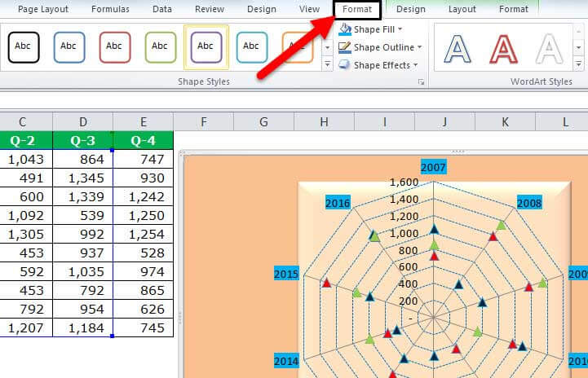588x378 pixels.
Task: Open the Shape Fill dropdown arrow
Action: (400, 29)
